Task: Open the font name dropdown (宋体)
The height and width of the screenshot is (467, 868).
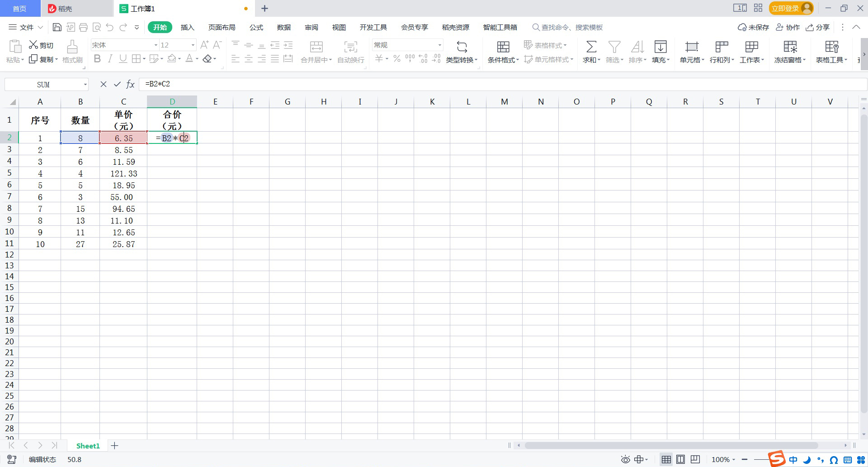Action: coord(156,45)
